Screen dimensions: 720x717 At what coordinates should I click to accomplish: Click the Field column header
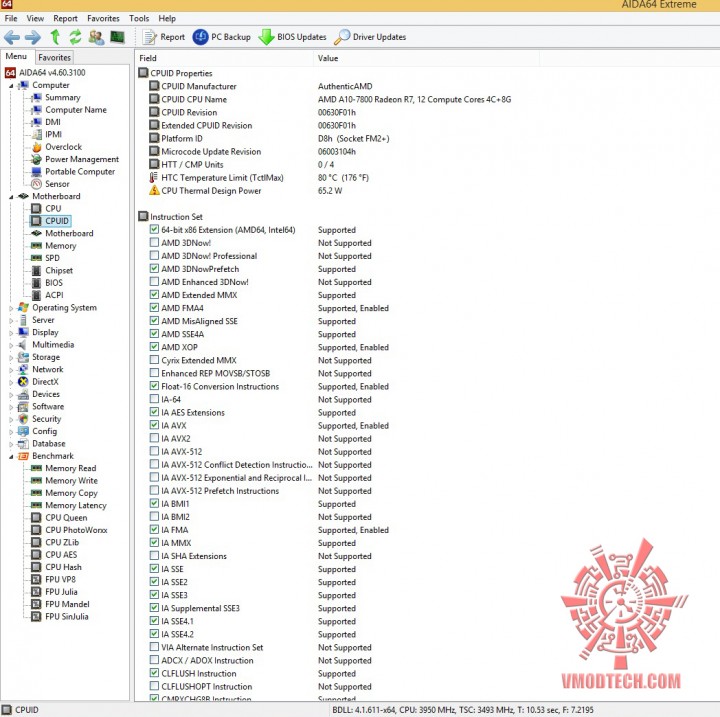click(224, 58)
